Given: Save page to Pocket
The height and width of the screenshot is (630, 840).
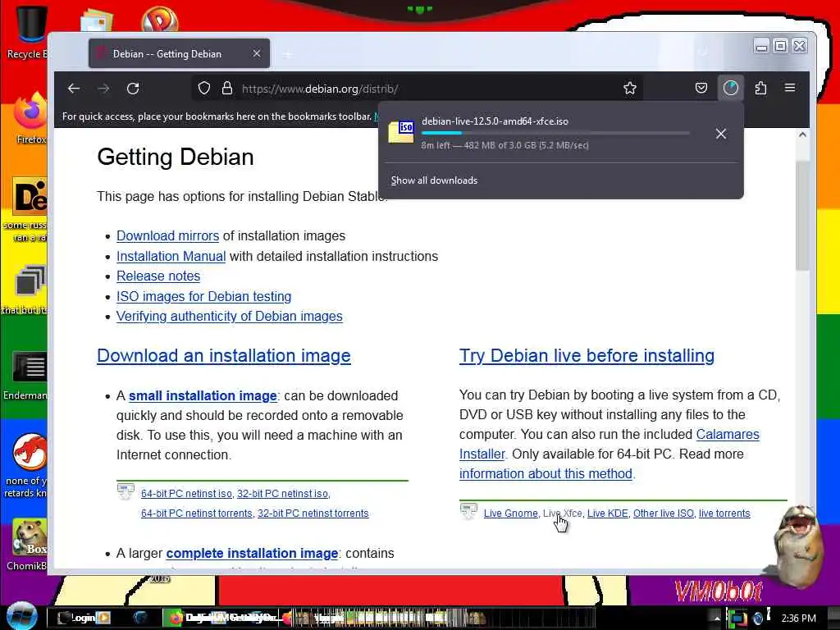Looking at the screenshot, I should (x=701, y=88).
